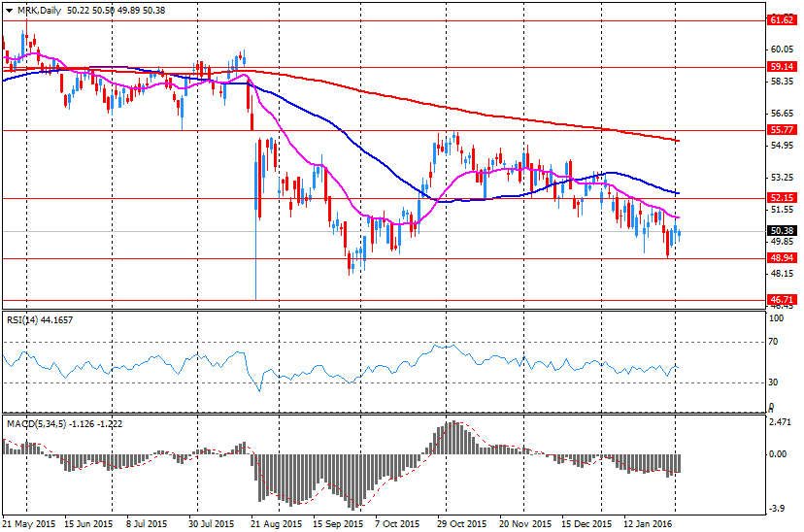
Task: Click the MACD 0.00 scale value
Action: [x=779, y=454]
